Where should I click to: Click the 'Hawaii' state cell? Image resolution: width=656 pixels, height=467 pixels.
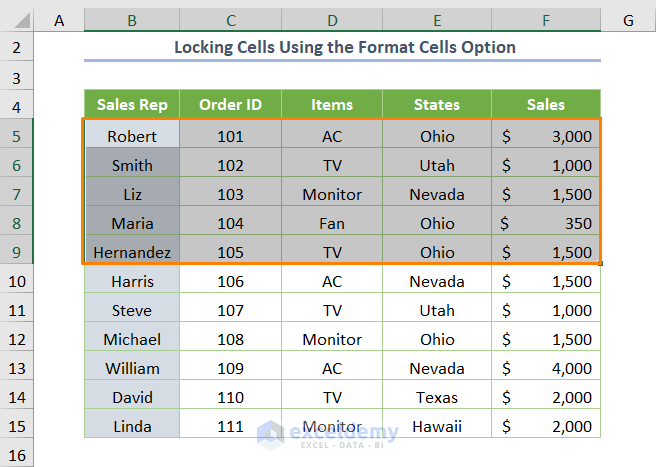(437, 427)
